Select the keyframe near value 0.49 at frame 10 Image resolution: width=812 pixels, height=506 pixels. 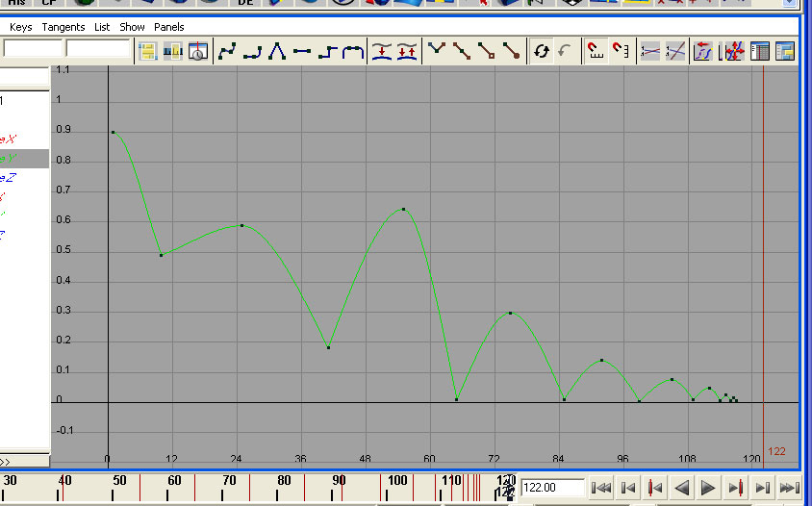tap(161, 255)
